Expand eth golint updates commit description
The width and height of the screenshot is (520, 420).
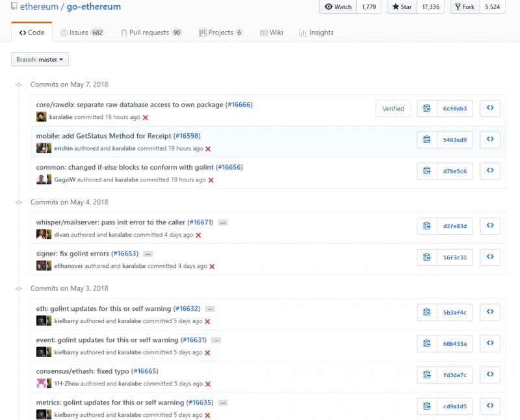pos(210,309)
